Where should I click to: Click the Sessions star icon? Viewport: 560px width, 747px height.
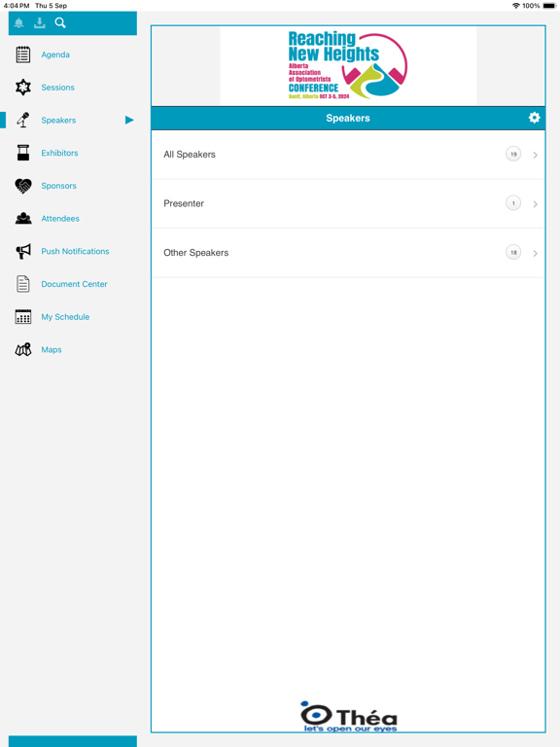(23, 88)
